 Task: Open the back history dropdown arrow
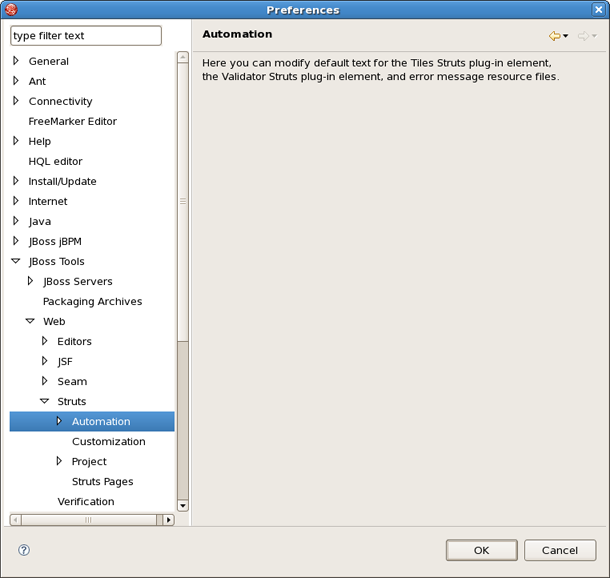pyautogui.click(x=566, y=37)
